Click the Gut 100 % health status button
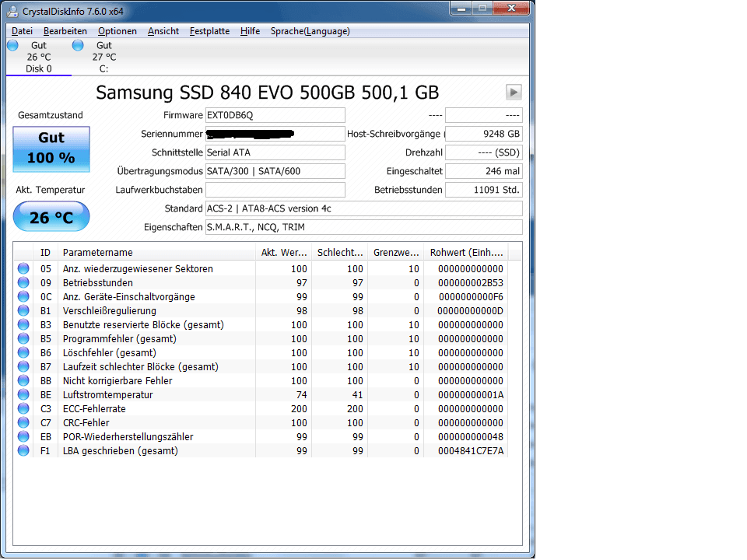Image resolution: width=747 pixels, height=560 pixels. coord(51,149)
